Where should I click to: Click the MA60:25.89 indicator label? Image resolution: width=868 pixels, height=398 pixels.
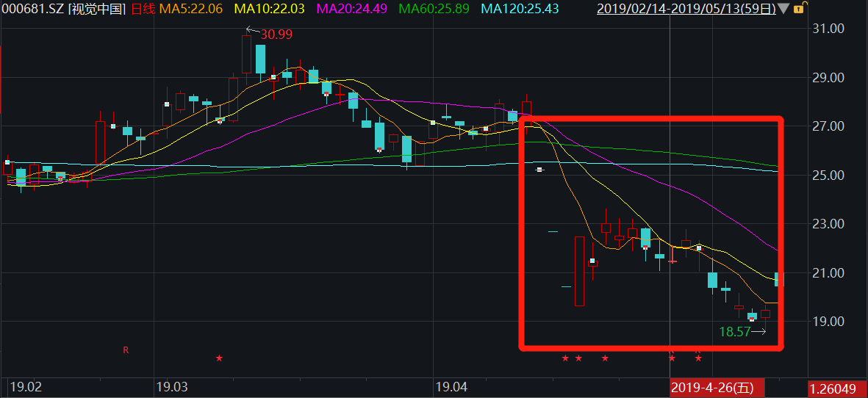[x=434, y=9]
